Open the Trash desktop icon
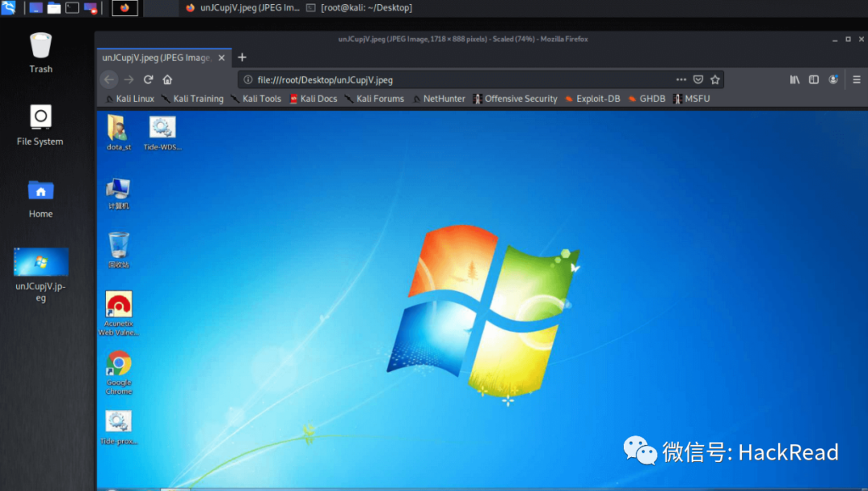The image size is (868, 491). click(x=41, y=52)
